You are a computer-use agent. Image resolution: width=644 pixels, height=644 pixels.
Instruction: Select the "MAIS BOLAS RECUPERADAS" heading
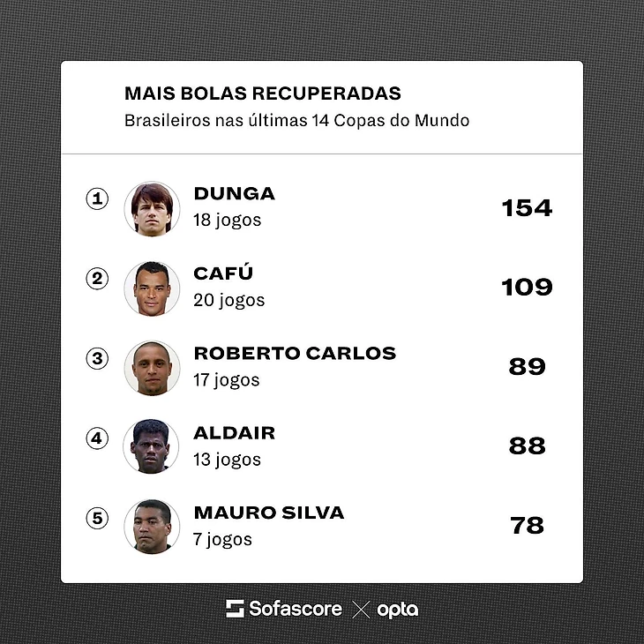263,94
